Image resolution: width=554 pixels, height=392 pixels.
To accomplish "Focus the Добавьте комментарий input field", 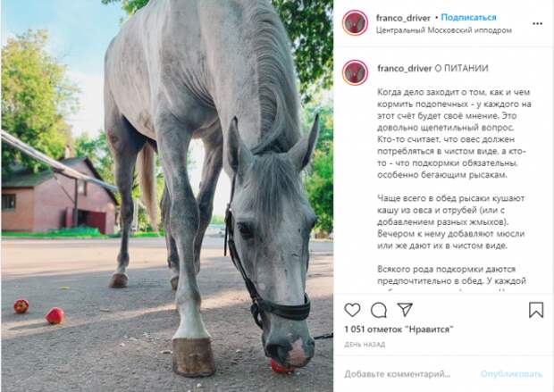I will [398, 374].
